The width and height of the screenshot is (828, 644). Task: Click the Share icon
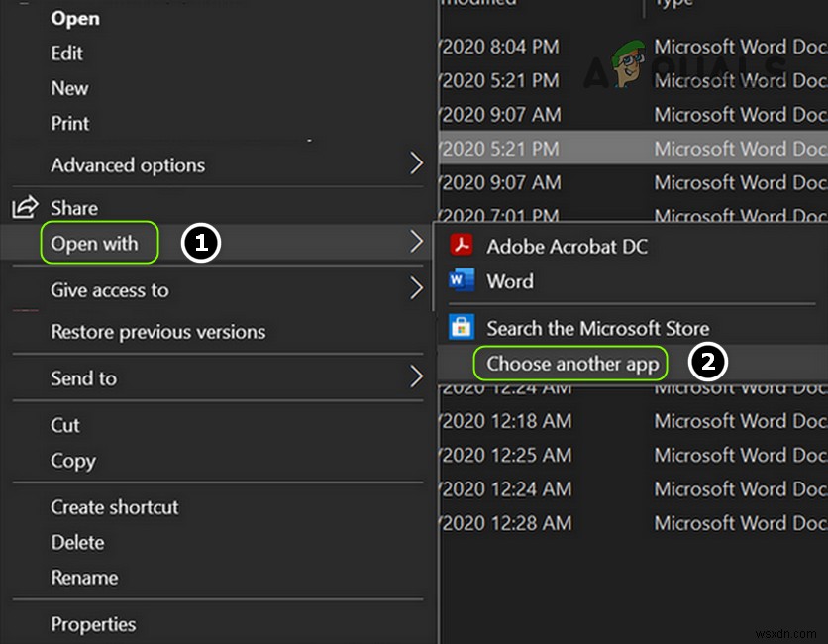tap(25, 208)
